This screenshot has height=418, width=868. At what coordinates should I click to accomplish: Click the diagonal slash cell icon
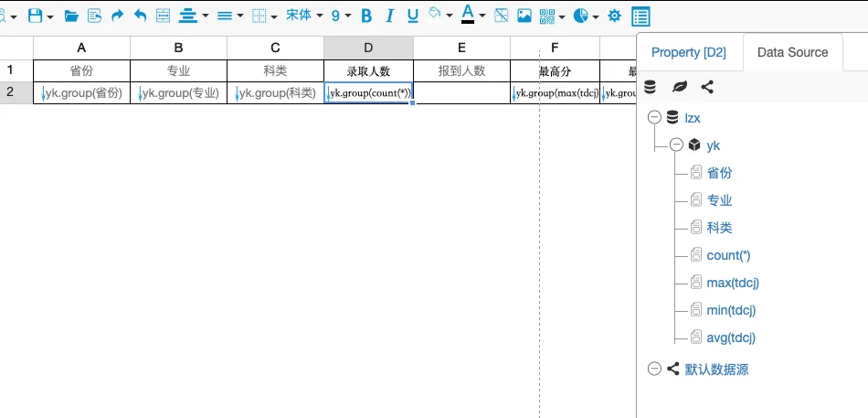[501, 16]
